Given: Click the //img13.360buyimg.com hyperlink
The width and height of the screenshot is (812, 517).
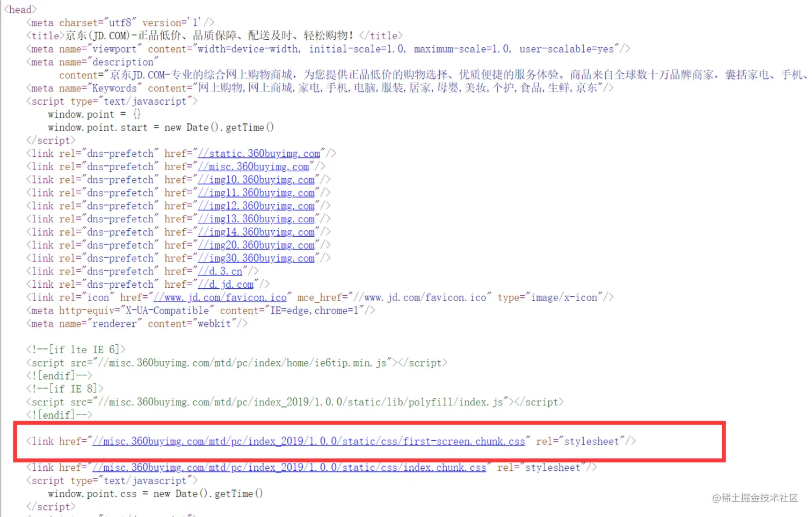Looking at the screenshot, I should tap(256, 219).
